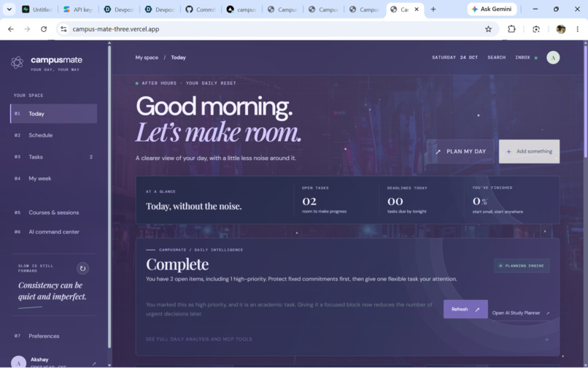
Task: Switch to GitHub Commit browser tab
Action: point(201,9)
